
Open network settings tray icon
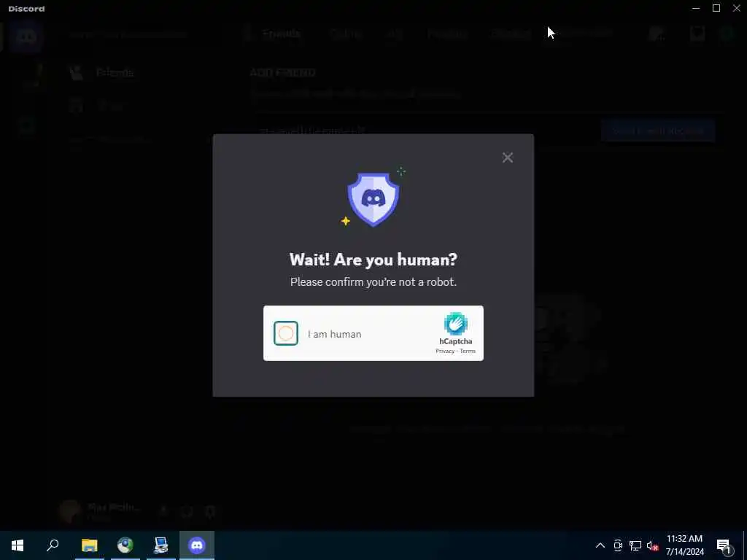click(635, 545)
